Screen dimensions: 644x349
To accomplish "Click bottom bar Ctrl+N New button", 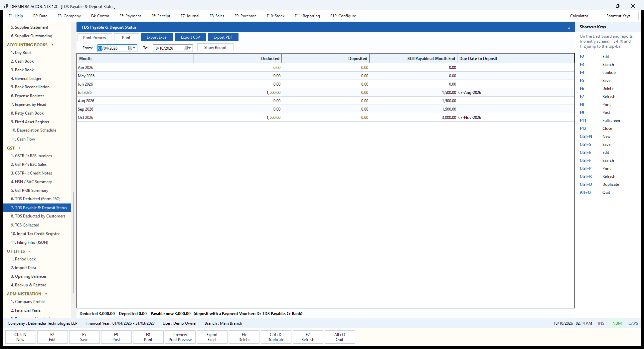I will tap(20, 337).
